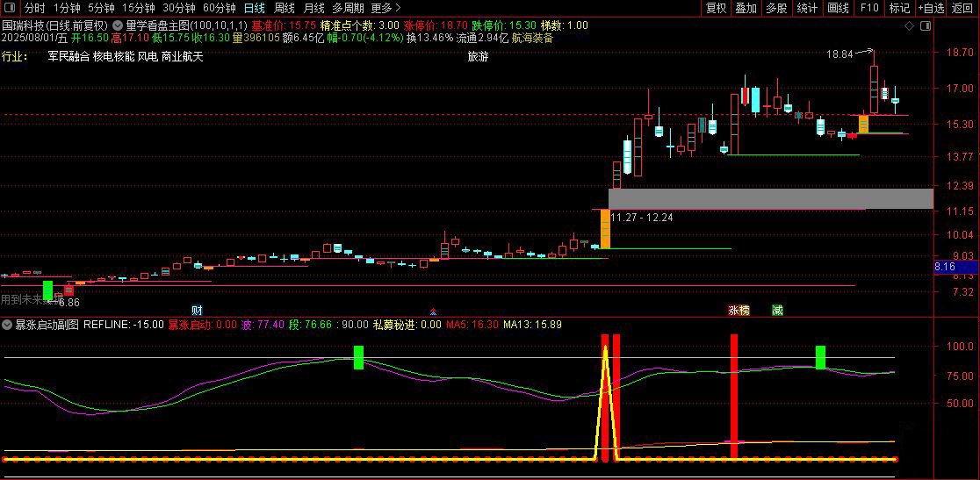Click the blue 8.16 price axis tag

click(956, 267)
